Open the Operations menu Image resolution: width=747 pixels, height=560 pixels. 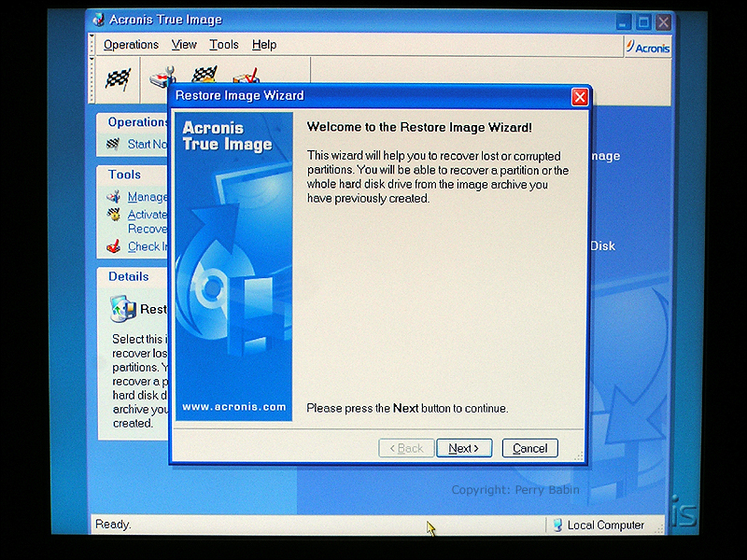point(131,45)
